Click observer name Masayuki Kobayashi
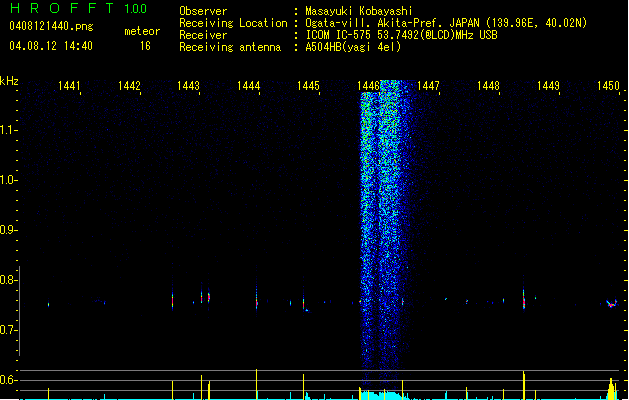Viewport: 629px width, 400px height. [x=359, y=11]
